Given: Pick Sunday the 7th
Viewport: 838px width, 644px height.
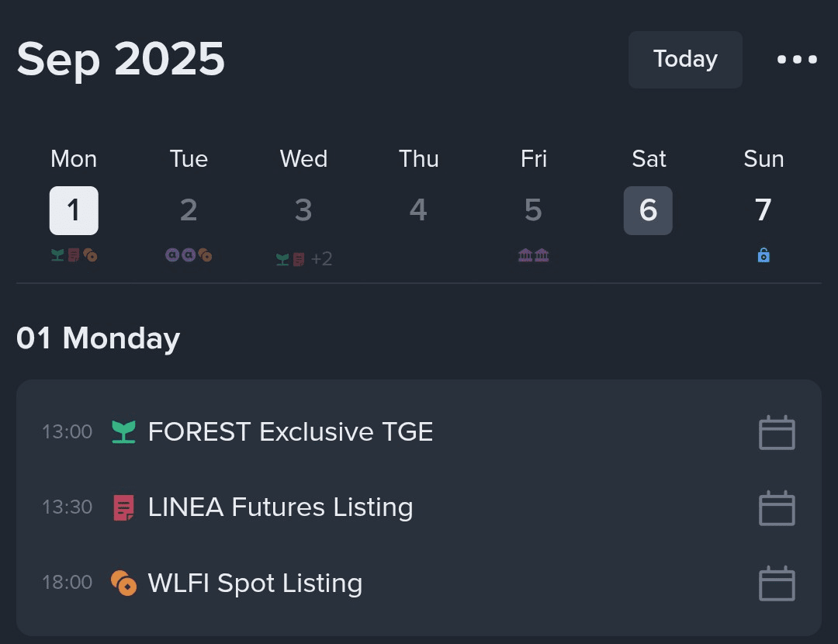Looking at the screenshot, I should click(x=764, y=210).
